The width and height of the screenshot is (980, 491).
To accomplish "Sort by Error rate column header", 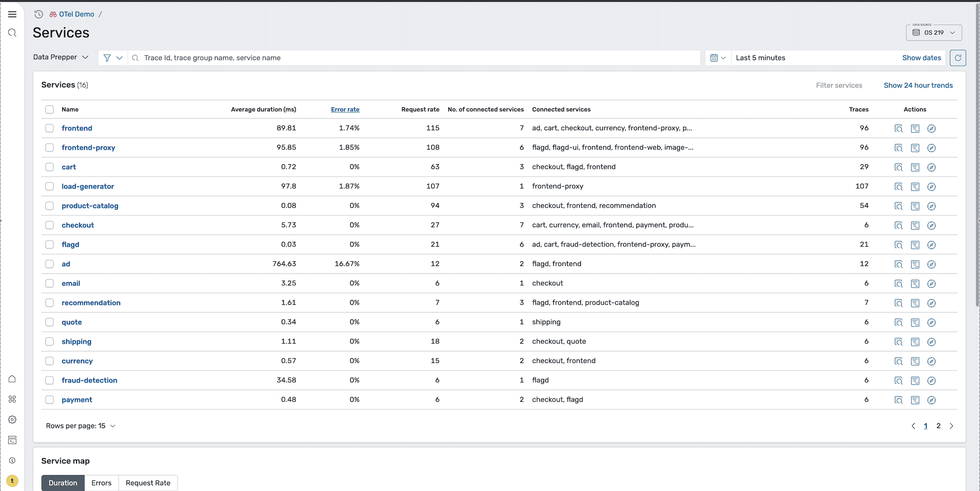I will pyautogui.click(x=345, y=109).
